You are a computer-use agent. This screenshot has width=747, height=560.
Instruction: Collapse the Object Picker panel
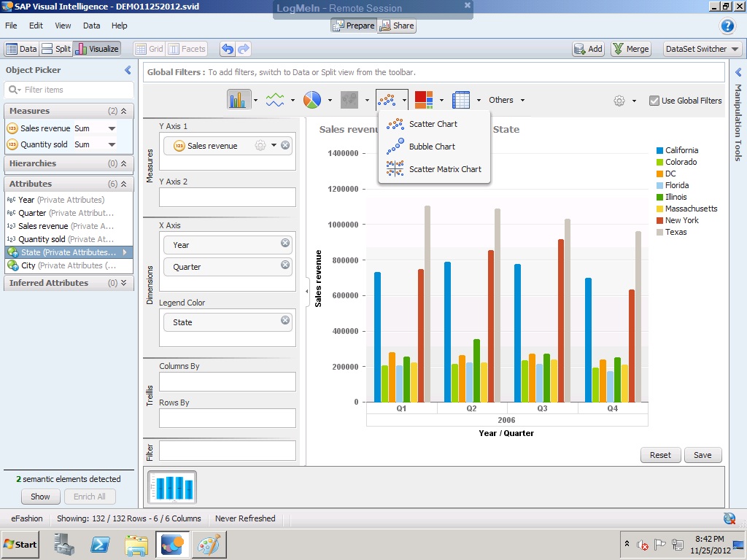[x=128, y=70]
